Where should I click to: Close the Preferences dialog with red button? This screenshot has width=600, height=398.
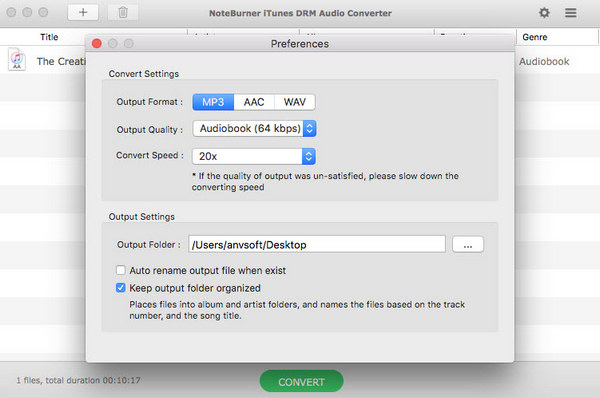tap(97, 44)
